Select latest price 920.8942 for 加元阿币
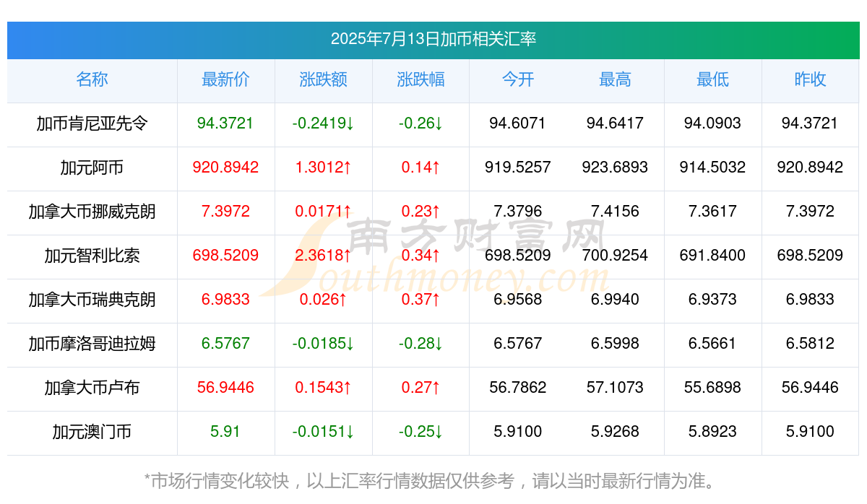This screenshot has height=504, width=867. click(x=225, y=168)
